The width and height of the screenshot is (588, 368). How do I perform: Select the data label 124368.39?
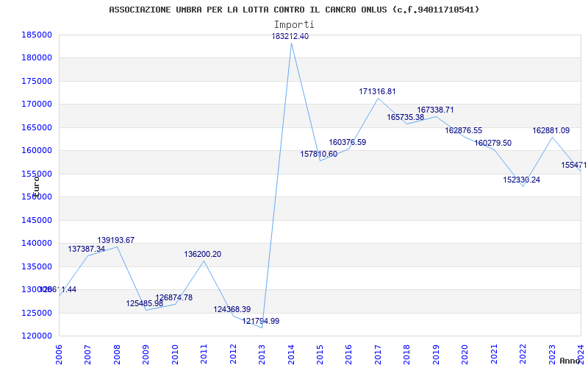[x=232, y=309]
